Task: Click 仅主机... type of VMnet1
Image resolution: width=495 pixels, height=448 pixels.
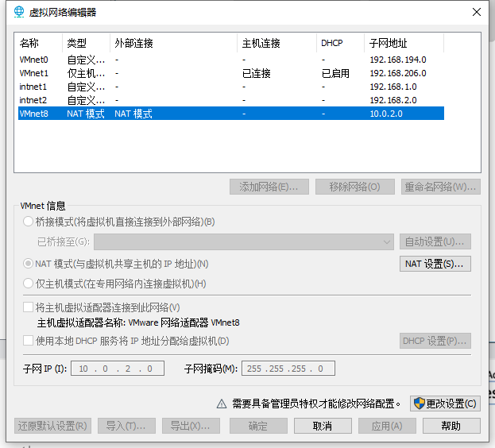Action: [86, 73]
